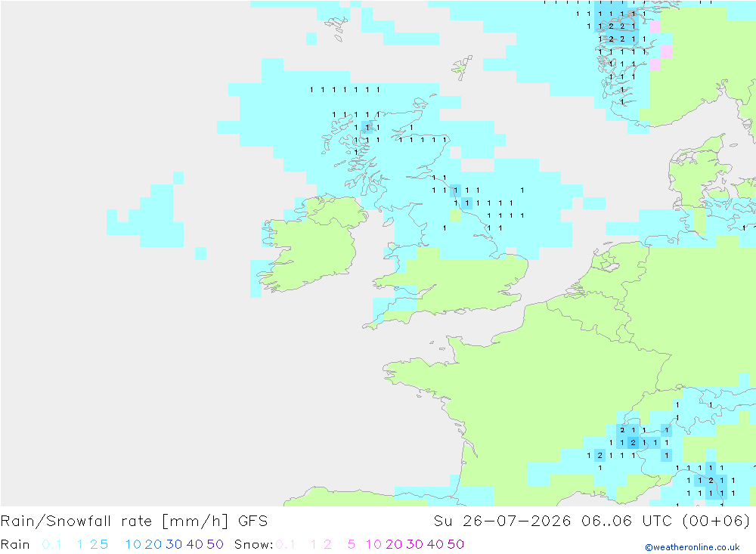Click the 'Snow:' legend label
This screenshot has height=554, width=756.
[253, 544]
